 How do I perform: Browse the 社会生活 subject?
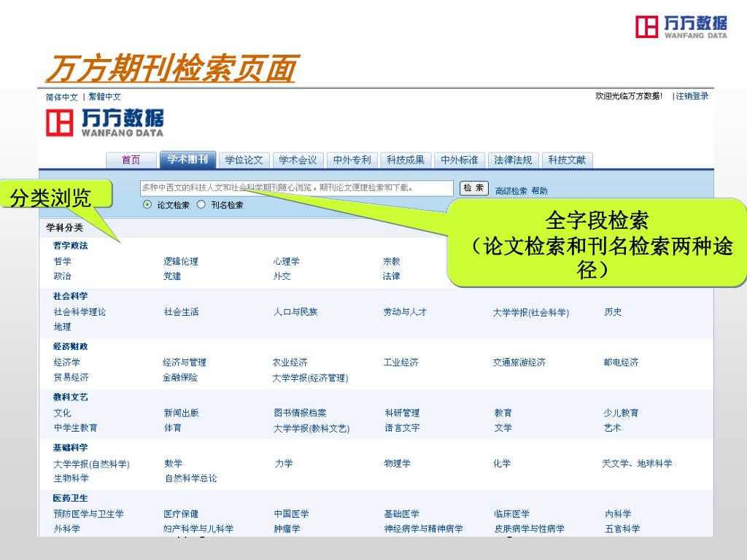[182, 312]
